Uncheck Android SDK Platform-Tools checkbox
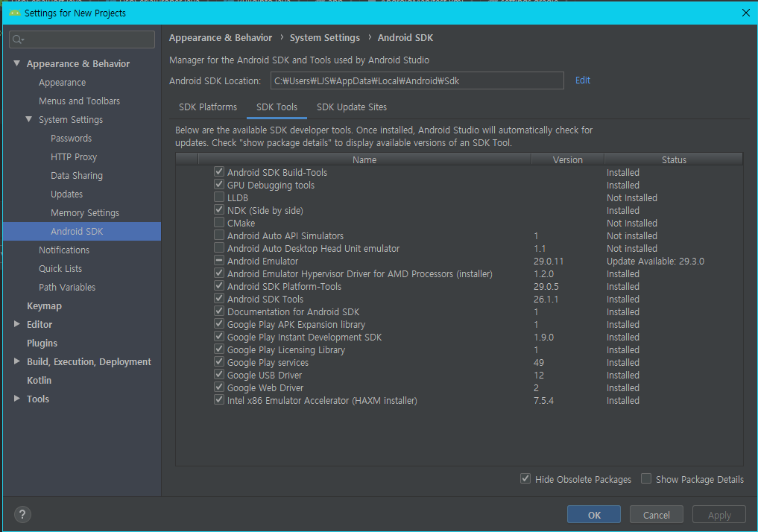The image size is (758, 532). click(219, 285)
